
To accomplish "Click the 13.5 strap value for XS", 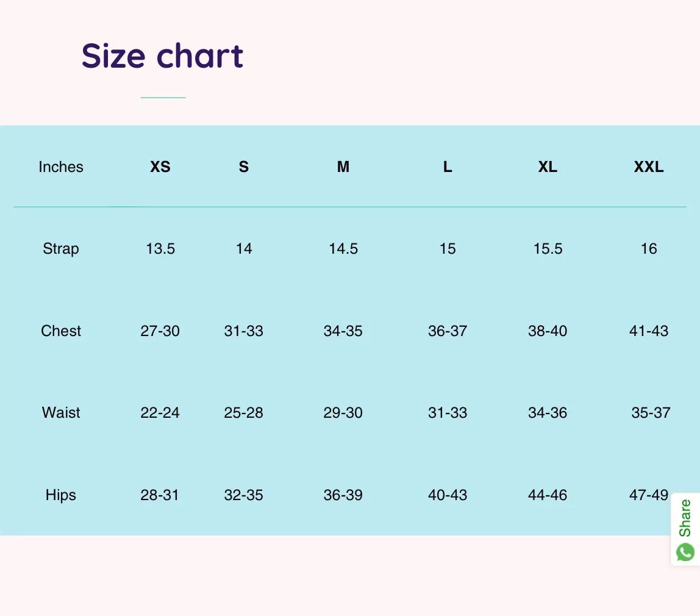I will [160, 249].
